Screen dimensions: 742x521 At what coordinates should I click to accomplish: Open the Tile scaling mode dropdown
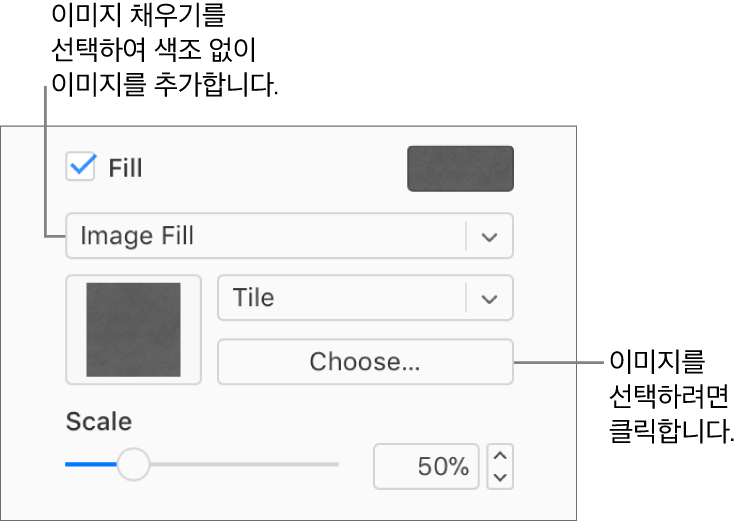tap(365, 298)
